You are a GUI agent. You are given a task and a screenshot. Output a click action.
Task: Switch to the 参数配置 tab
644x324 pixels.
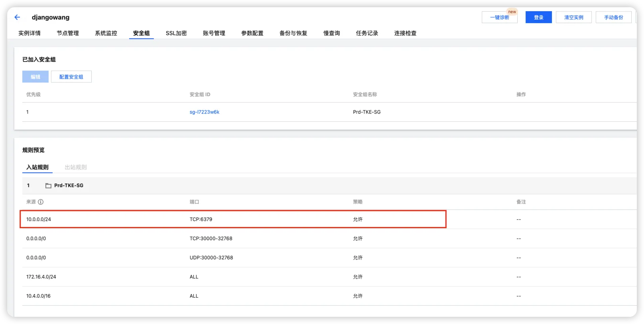(252, 33)
